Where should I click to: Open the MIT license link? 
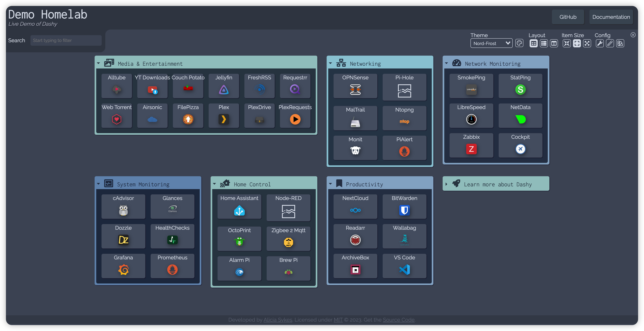click(338, 320)
